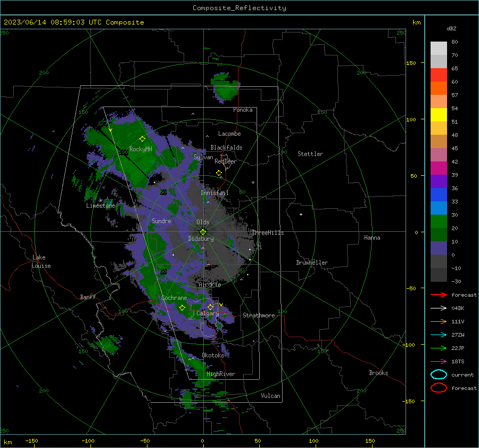Select the cyan 27ZW arrow icon
This screenshot has height=448, width=479.
[439, 335]
